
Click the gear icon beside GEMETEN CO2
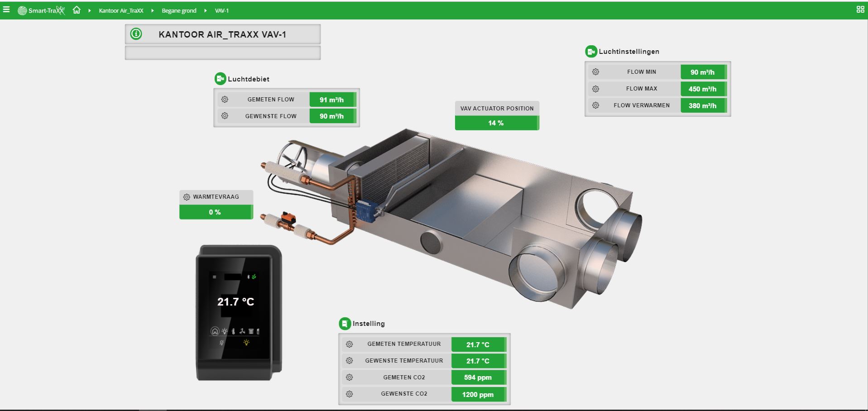click(349, 377)
